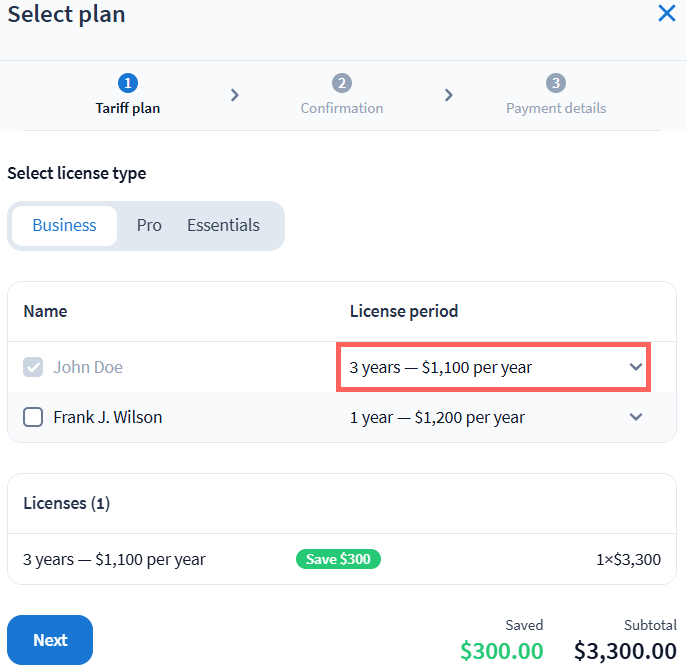Click the step 1 number circle
The width and height of the screenshot is (687, 666).
[128, 83]
